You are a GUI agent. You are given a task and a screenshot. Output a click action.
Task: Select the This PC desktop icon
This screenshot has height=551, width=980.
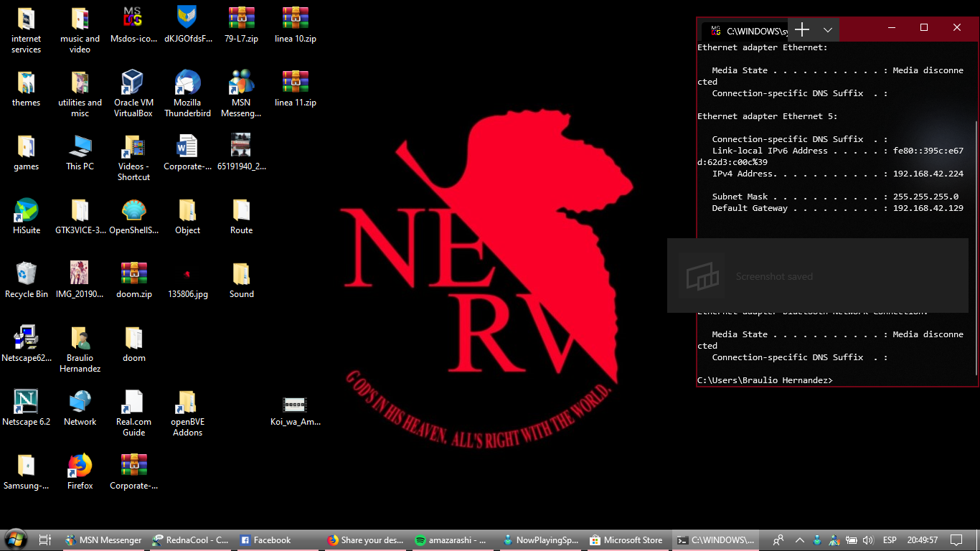[80, 146]
